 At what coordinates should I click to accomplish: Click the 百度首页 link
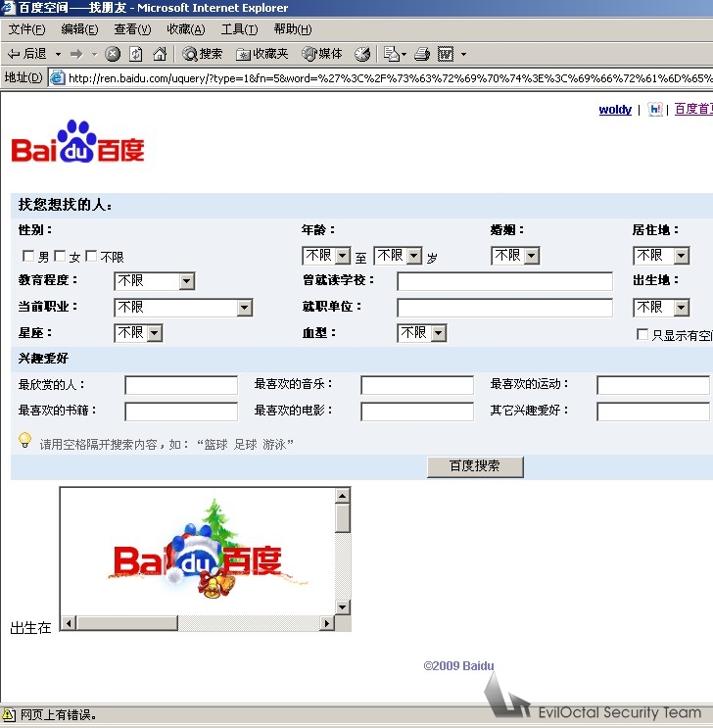[x=693, y=109]
